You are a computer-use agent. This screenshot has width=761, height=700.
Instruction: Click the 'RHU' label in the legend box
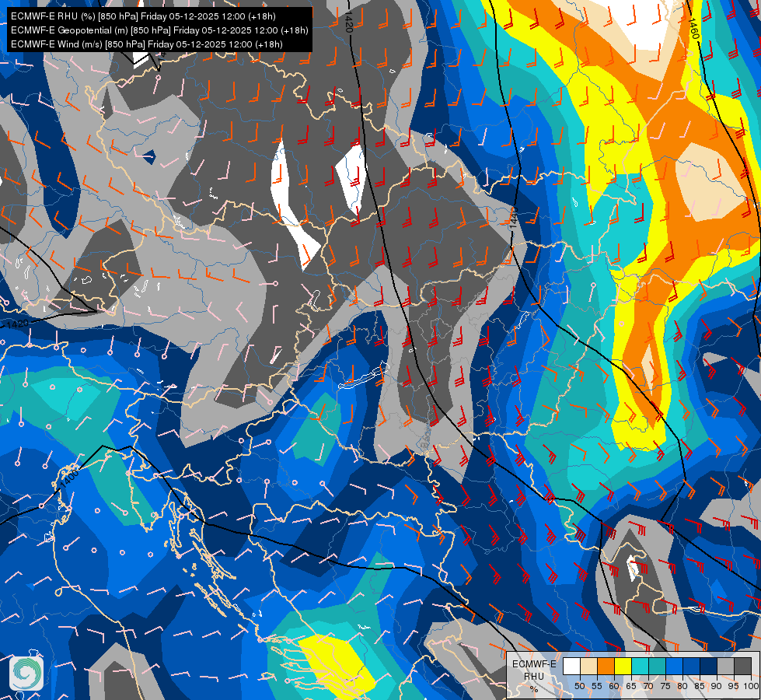534,676
